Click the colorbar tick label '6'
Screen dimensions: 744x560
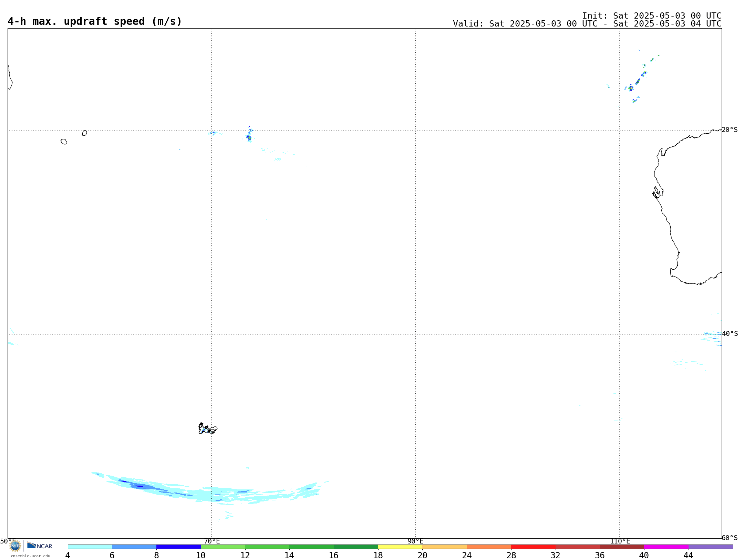click(112, 555)
